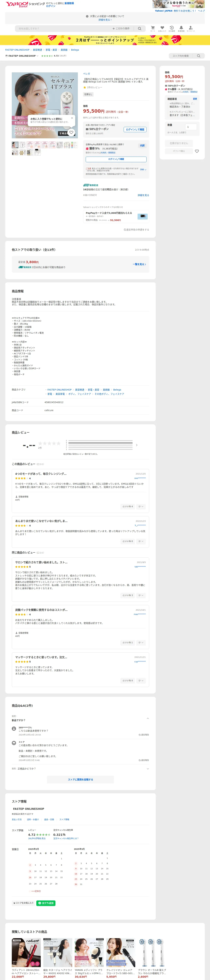Open the Belega breadcrumb link
This screenshot has width=210, height=980.
pos(75,50)
